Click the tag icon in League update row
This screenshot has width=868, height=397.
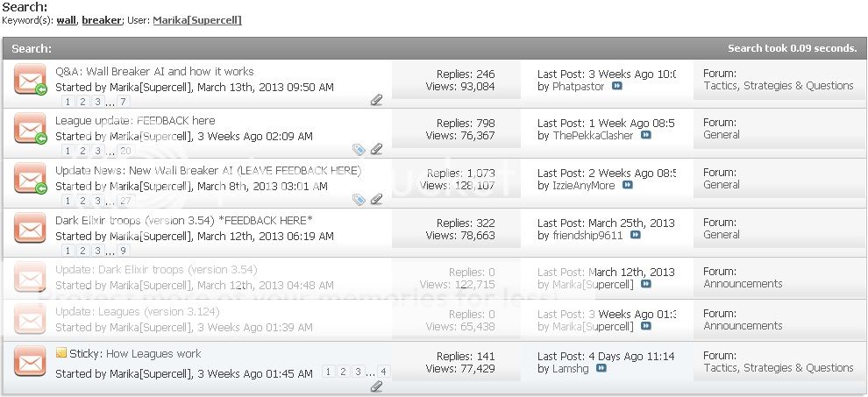tap(359, 149)
